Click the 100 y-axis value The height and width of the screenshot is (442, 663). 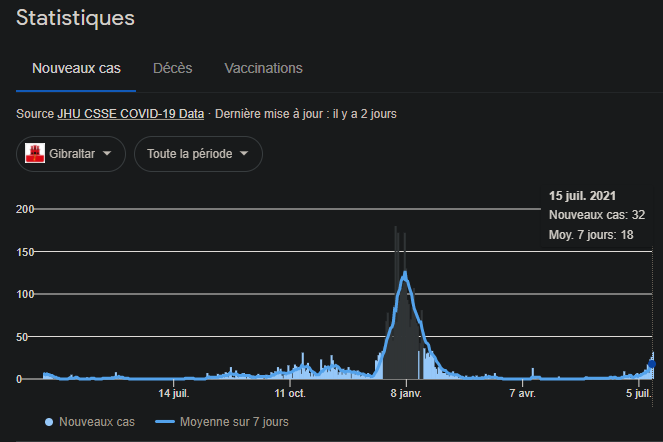pyautogui.click(x=25, y=294)
